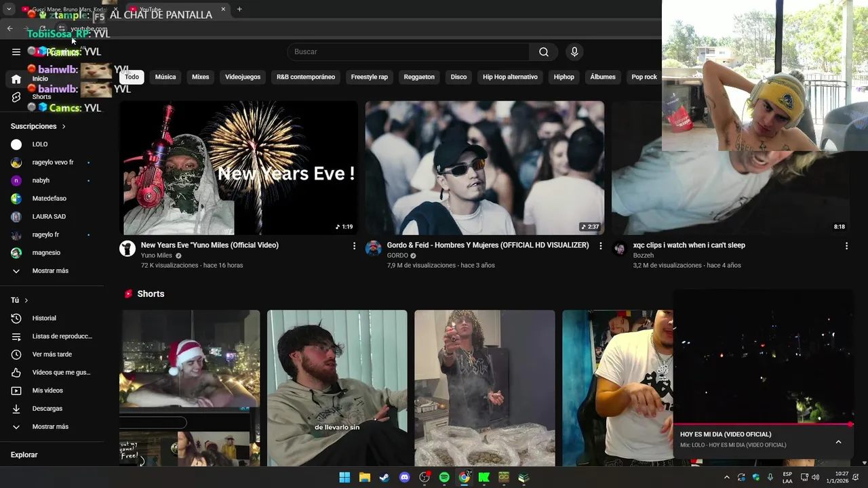Open the Yuno Miles channel avatar

127,248
